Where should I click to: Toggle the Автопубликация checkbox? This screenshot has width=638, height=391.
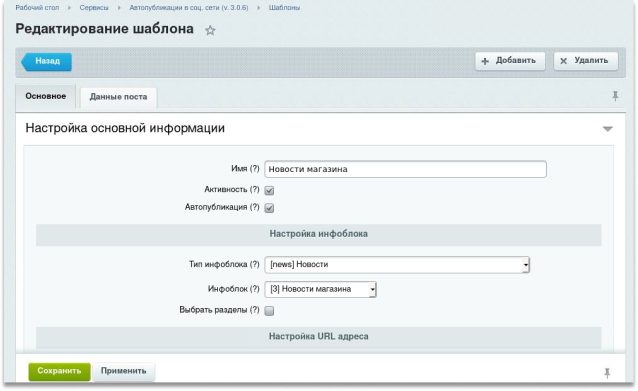coord(269,208)
